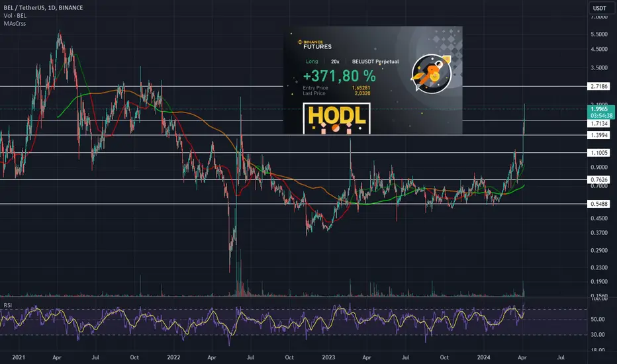617x364 pixels.
Task: Click the 1.3994 horizontal line price label
Action: point(598,135)
